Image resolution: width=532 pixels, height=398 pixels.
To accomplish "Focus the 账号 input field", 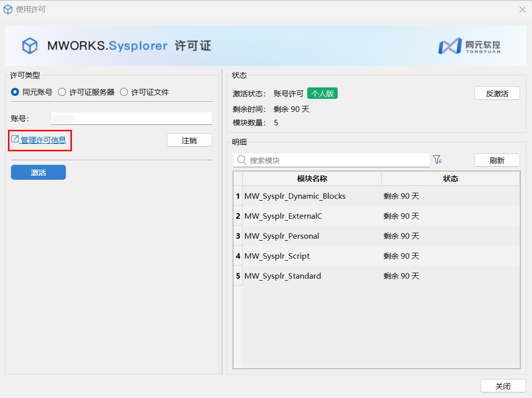I will click(131, 118).
